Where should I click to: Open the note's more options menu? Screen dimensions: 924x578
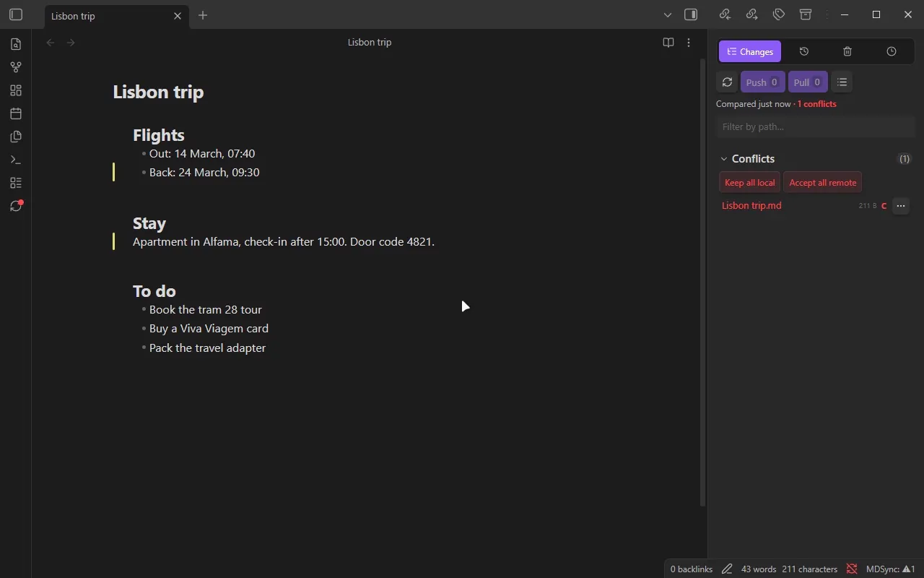(689, 43)
